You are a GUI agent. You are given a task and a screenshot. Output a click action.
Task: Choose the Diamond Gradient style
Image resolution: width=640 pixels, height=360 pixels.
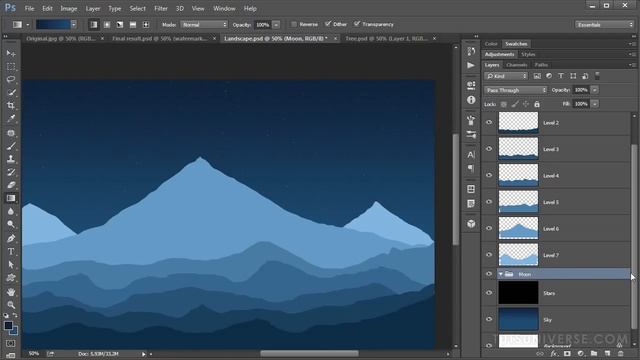click(146, 24)
